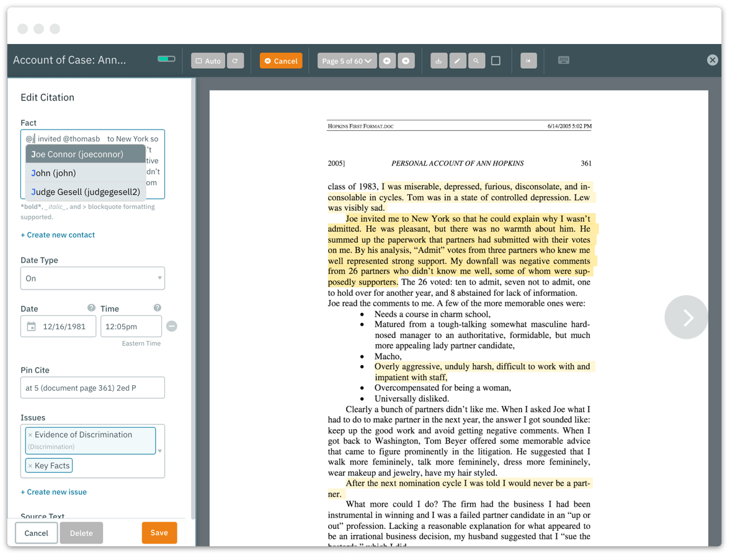Viewport: 730px width, 560px height.
Task: Click inside the Pin Cite field
Action: 92,387
